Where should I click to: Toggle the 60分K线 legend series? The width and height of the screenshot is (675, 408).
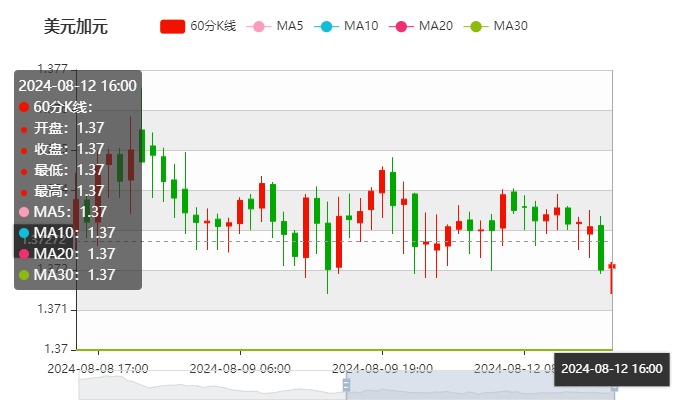pyautogui.click(x=198, y=26)
